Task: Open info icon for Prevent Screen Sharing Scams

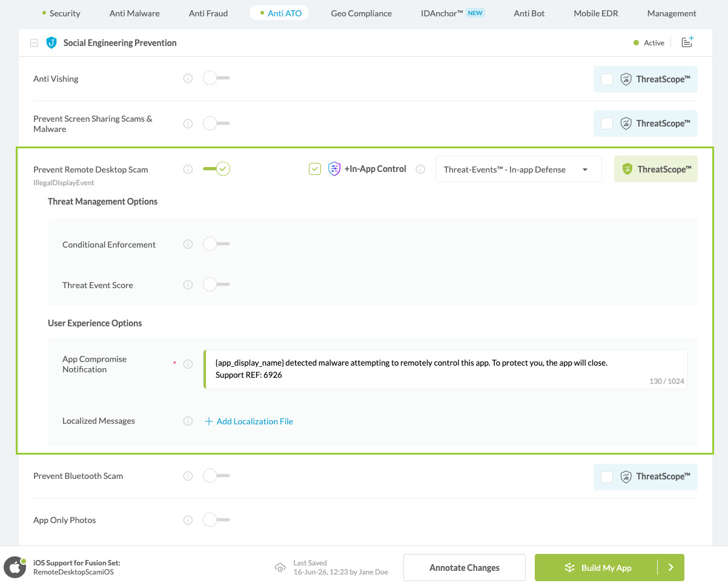Action: (x=188, y=123)
